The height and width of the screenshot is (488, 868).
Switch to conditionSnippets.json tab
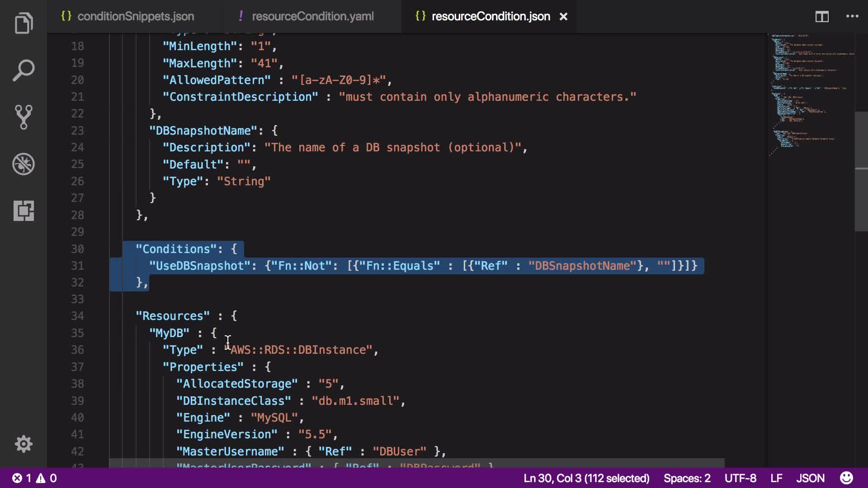[x=136, y=16]
